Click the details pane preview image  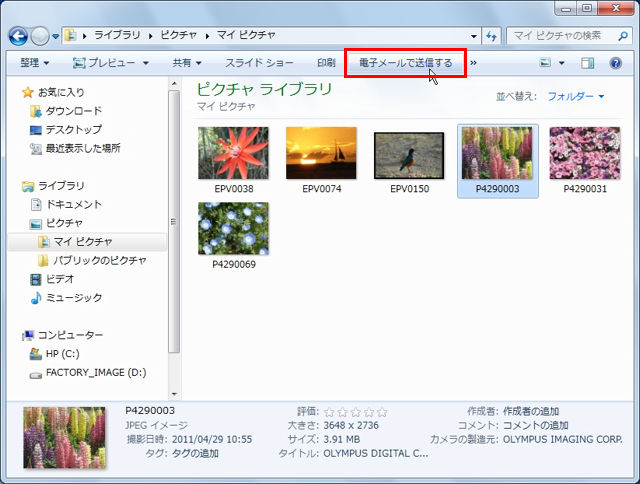[64, 437]
